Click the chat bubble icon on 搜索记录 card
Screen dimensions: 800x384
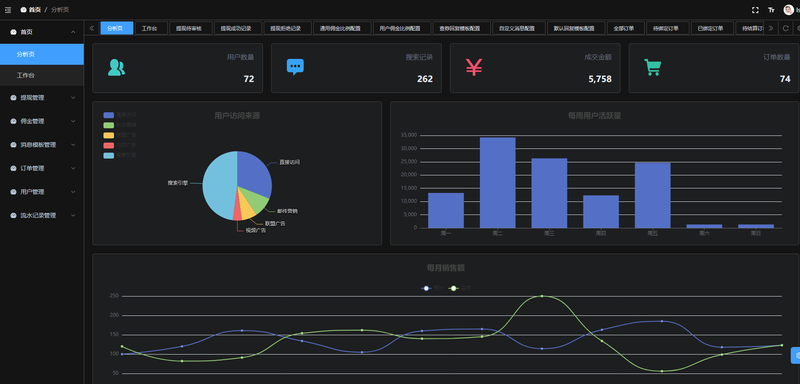pyautogui.click(x=295, y=67)
